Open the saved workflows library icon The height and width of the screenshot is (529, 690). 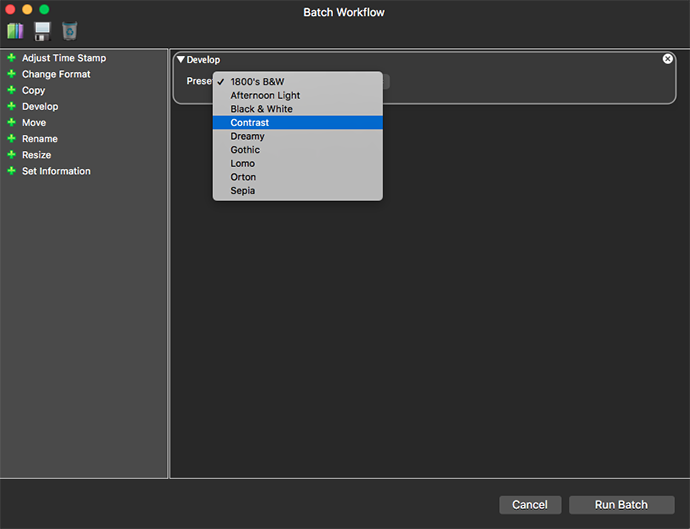pyautogui.click(x=15, y=31)
